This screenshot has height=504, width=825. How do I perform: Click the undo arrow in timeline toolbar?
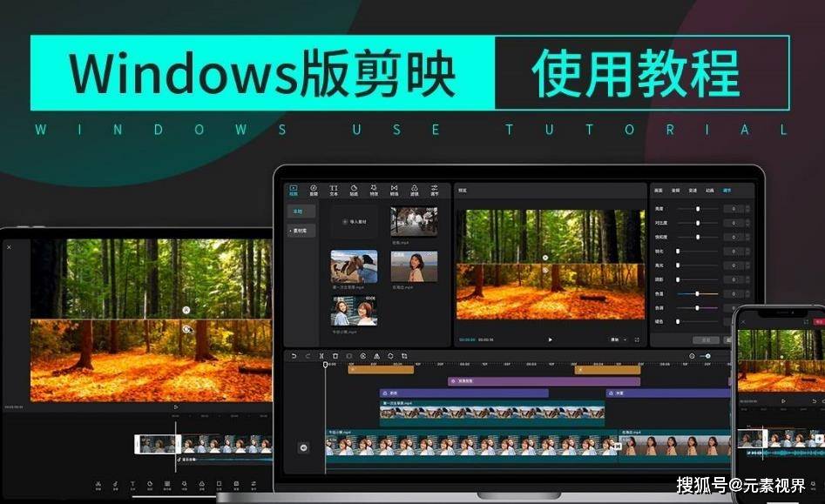coord(294,356)
